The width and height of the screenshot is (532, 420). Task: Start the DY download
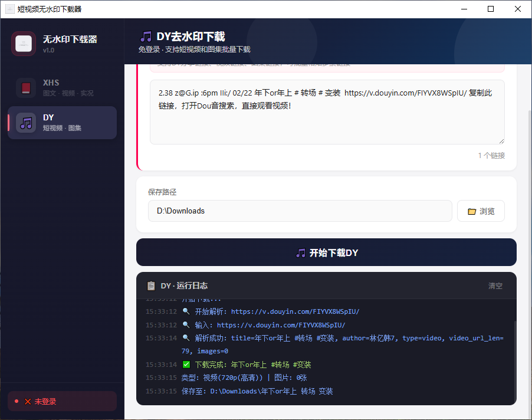(x=326, y=252)
